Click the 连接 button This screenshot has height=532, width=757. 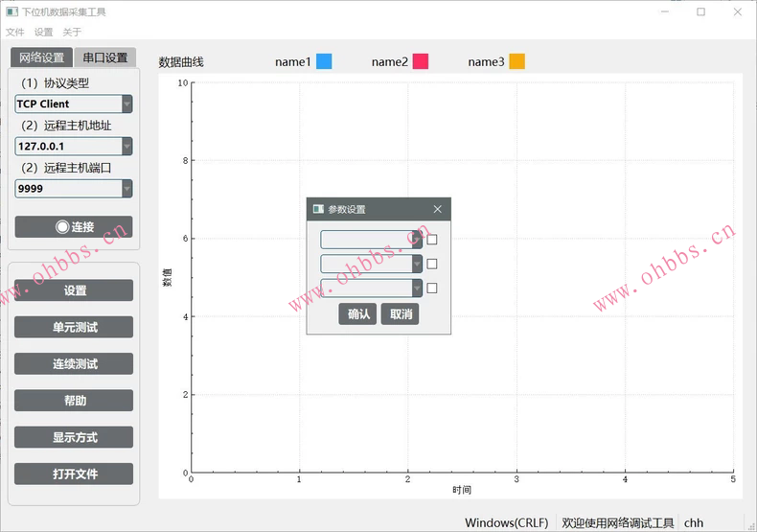coord(74,227)
